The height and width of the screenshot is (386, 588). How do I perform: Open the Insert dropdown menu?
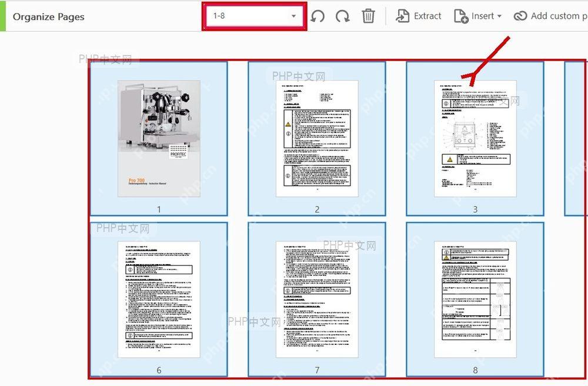477,16
